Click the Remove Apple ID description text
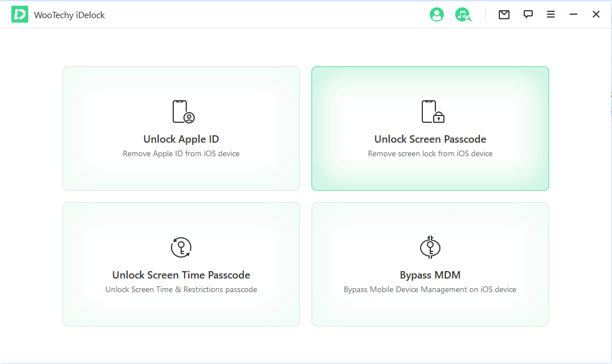The image size is (612, 364). pyautogui.click(x=181, y=153)
